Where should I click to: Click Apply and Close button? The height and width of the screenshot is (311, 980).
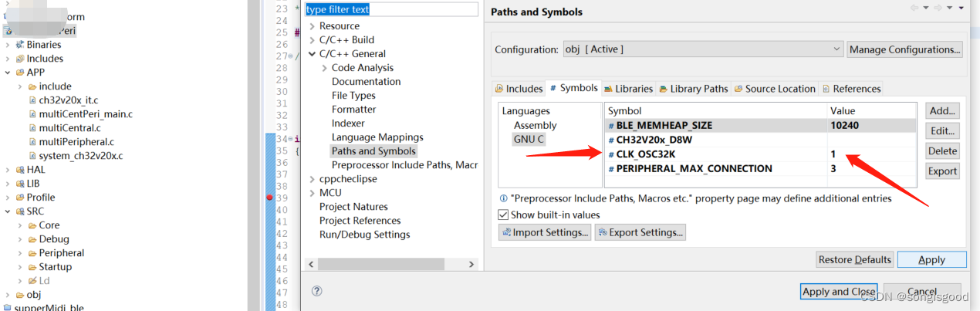[x=839, y=292]
